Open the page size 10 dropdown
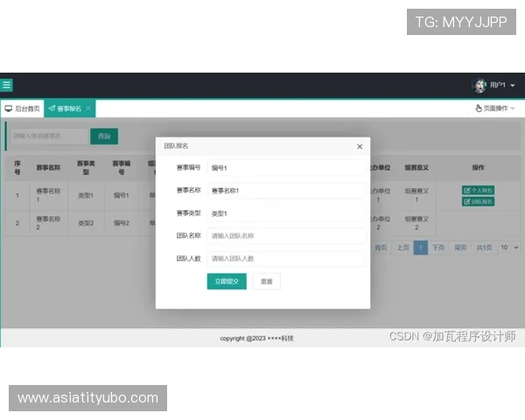This screenshot has width=525, height=420. pyautogui.click(x=508, y=248)
